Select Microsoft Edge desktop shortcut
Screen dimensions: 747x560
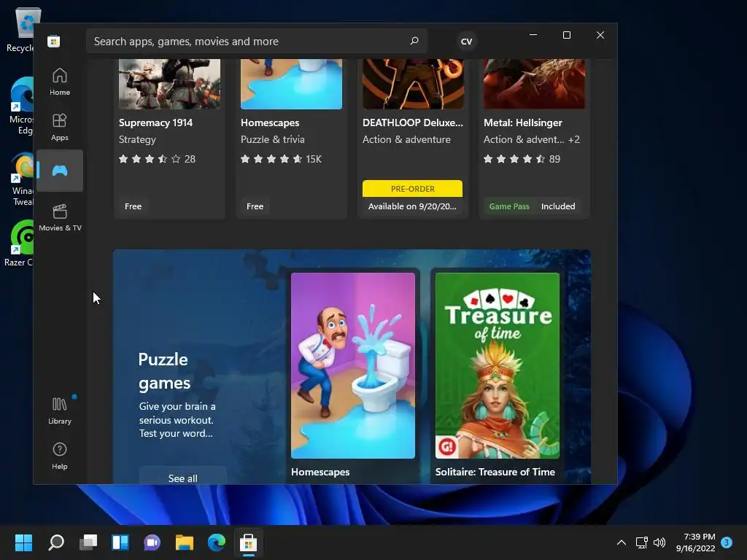pos(21,106)
